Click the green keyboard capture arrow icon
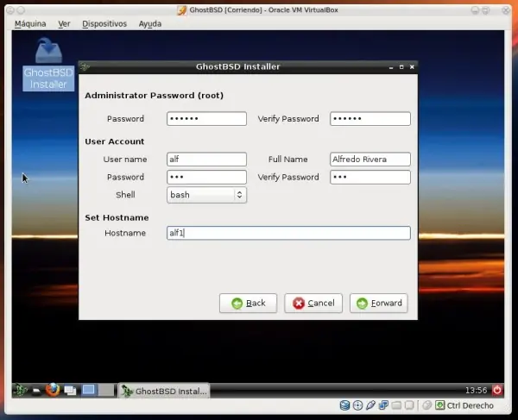The width and height of the screenshot is (518, 420). (x=440, y=405)
